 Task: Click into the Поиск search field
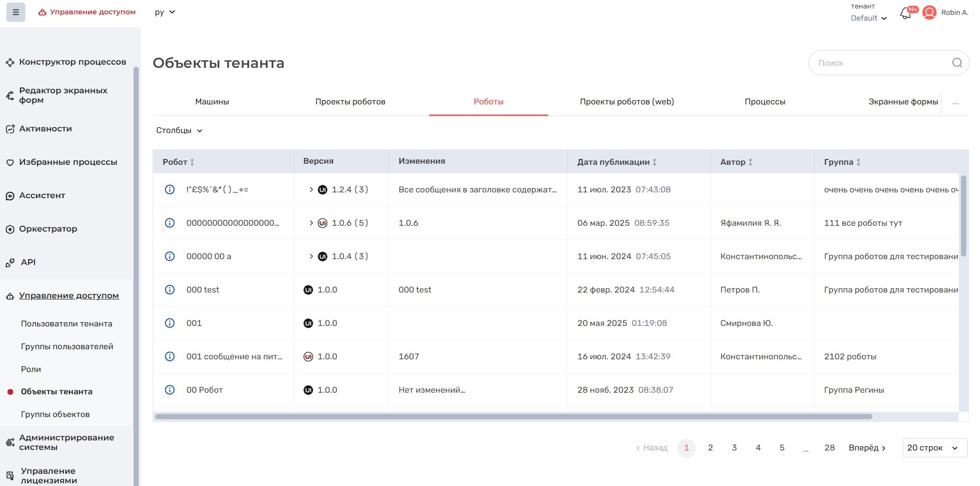[879, 63]
